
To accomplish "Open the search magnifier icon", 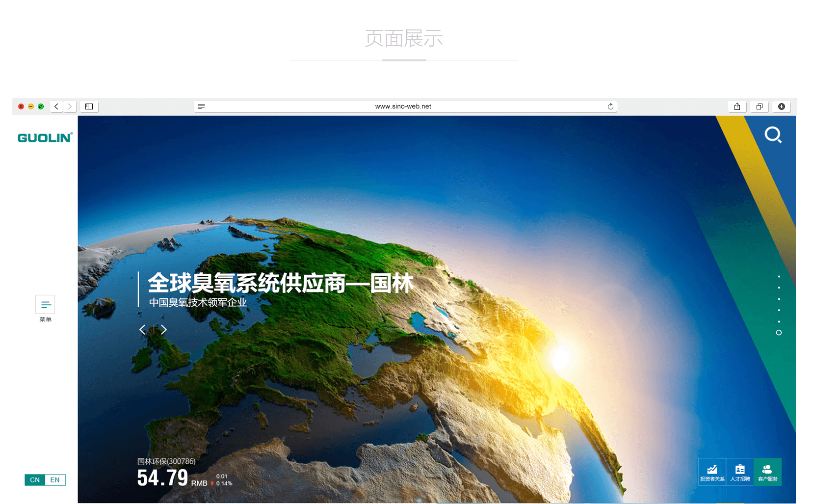I will click(x=773, y=134).
